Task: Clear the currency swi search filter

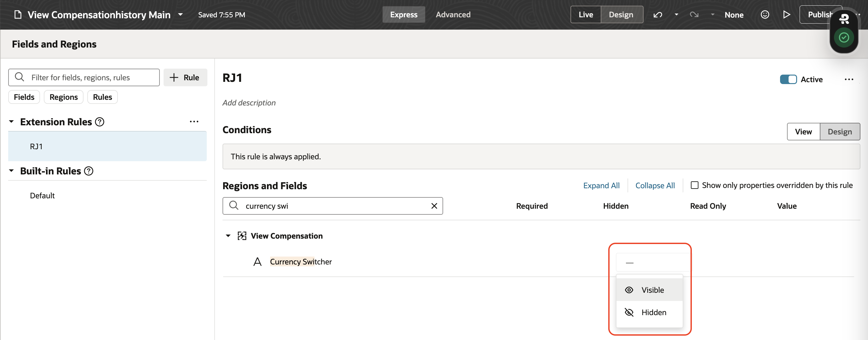Action: 434,206
